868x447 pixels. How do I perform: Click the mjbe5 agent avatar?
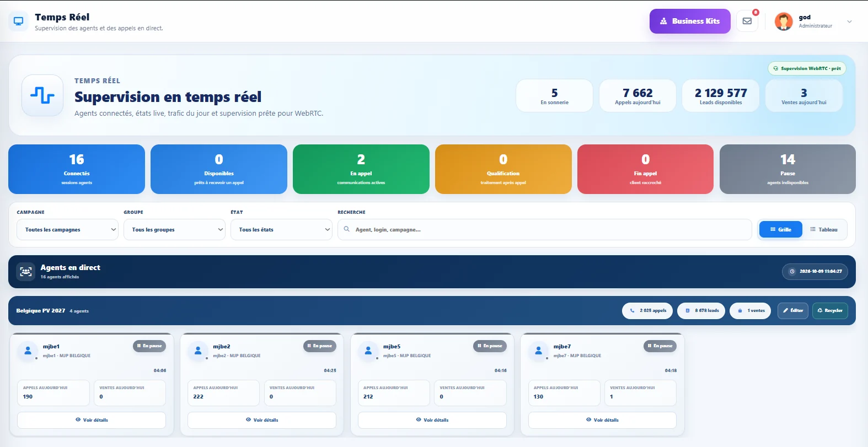pos(368,351)
